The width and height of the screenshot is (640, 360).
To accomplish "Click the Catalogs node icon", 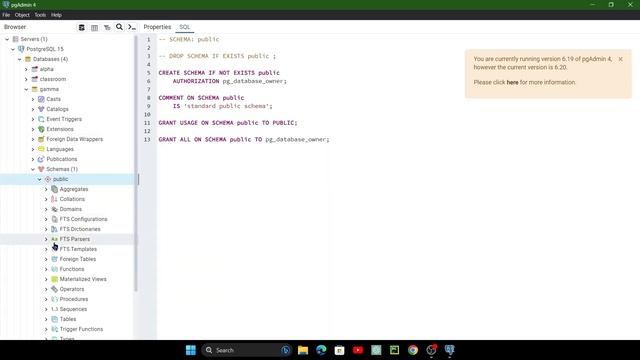I will point(41,109).
